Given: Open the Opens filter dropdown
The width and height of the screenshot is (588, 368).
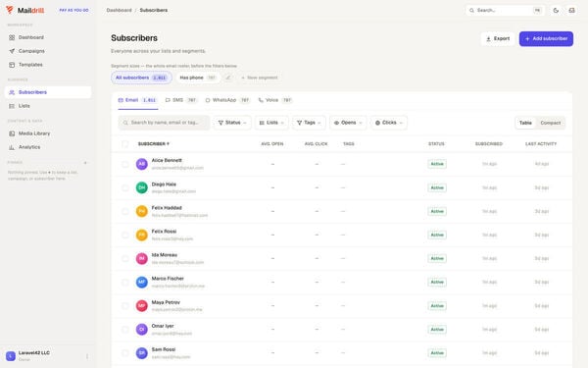Looking at the screenshot, I should point(348,123).
